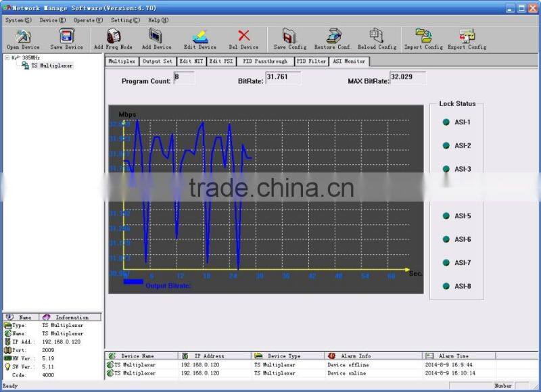Click the Device Name column header

coord(137,356)
